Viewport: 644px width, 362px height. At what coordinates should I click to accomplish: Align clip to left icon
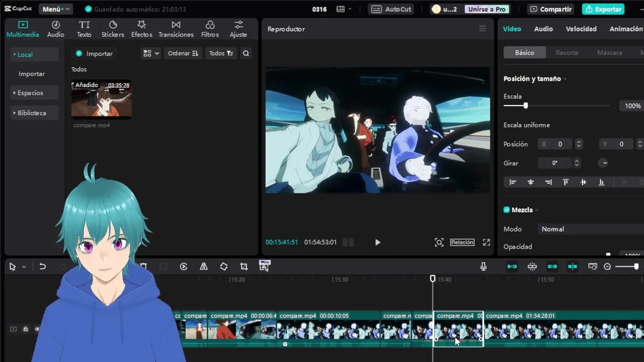pyautogui.click(x=513, y=183)
